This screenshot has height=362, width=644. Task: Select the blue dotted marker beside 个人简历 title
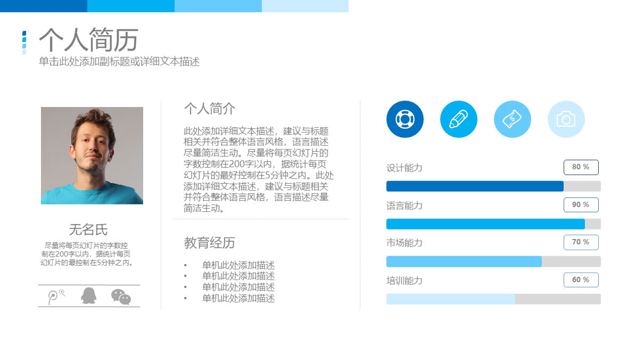point(24,42)
